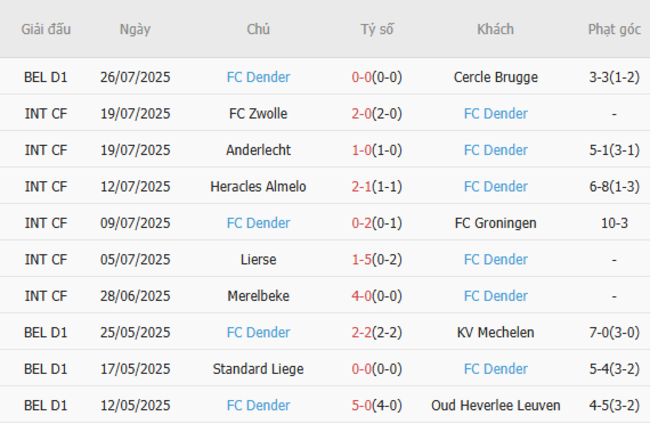
Task: Click the "Phạt góc" column header
Action: coord(614,29)
